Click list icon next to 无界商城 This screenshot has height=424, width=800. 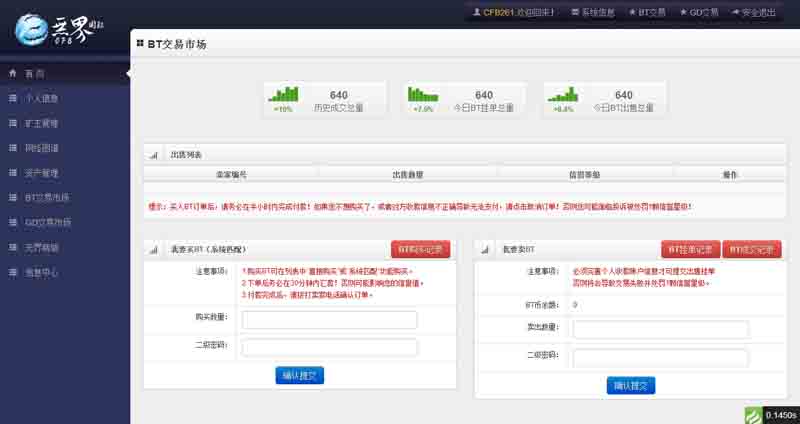tap(13, 248)
